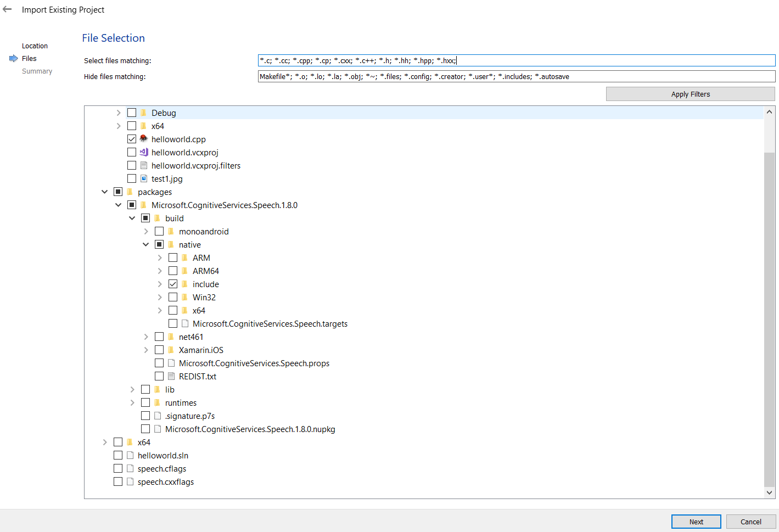Click the build folder icon
Image resolution: width=779 pixels, height=532 pixels.
[x=156, y=218]
